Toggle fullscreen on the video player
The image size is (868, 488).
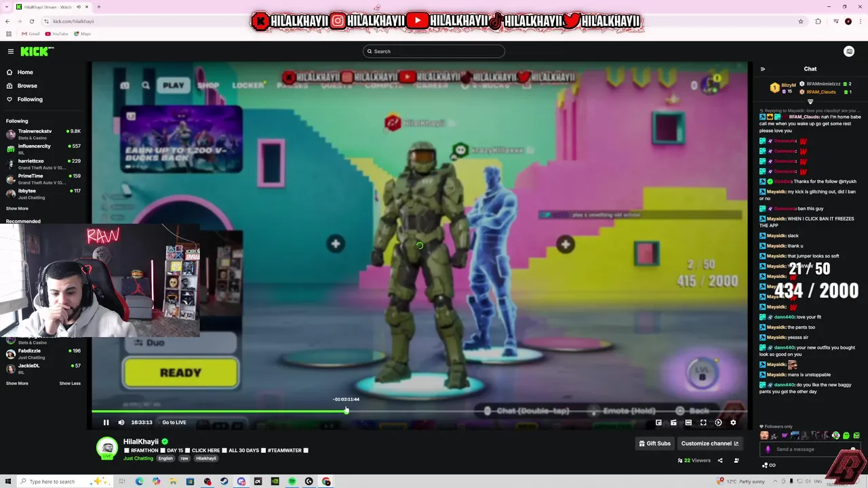pos(703,422)
